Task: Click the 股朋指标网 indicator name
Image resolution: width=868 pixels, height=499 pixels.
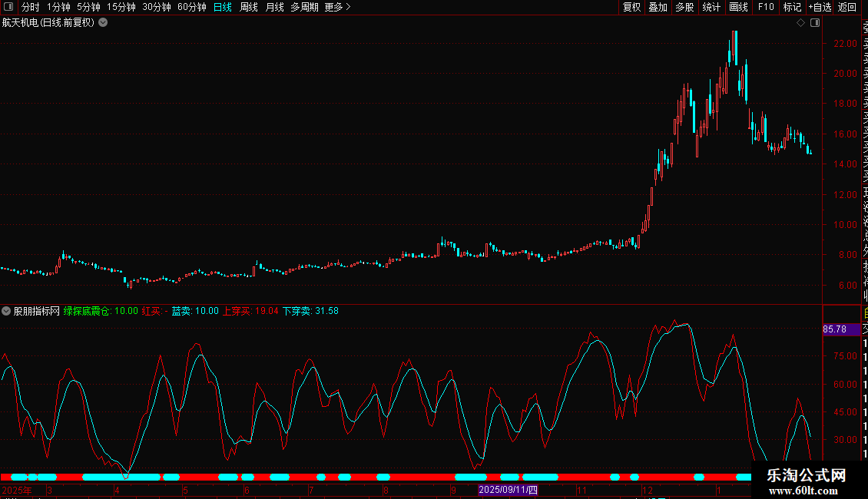Action: click(x=37, y=311)
